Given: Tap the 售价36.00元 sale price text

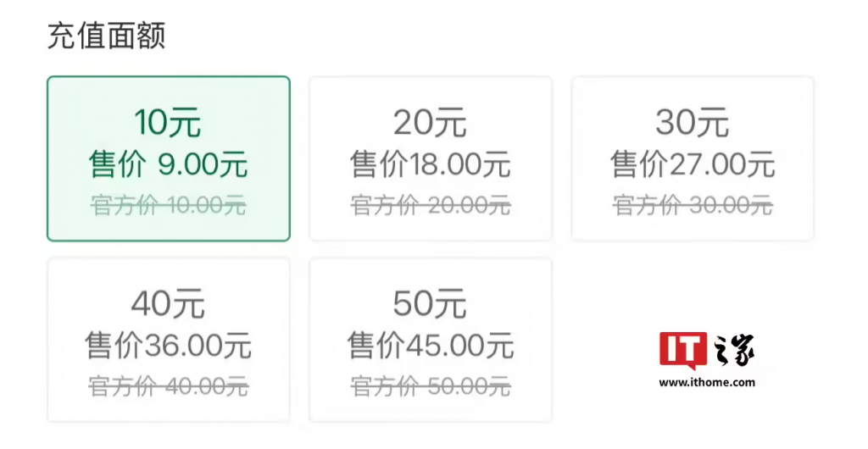Looking at the screenshot, I should [168, 345].
